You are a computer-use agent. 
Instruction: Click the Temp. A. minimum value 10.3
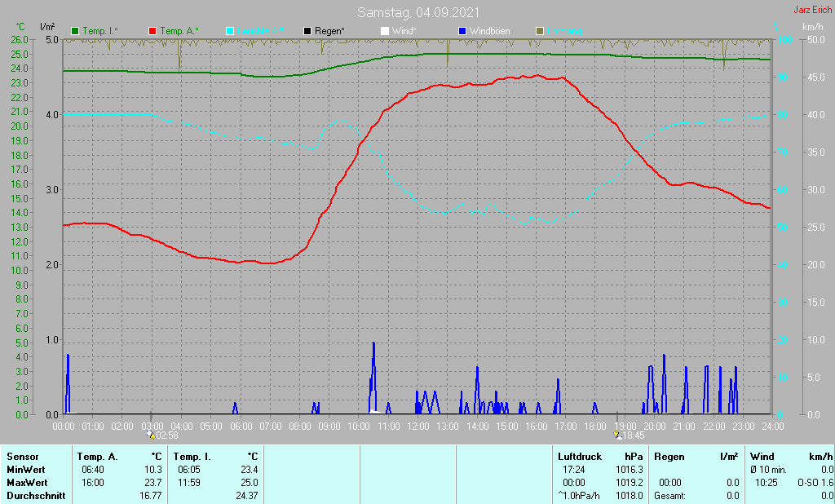[152, 470]
